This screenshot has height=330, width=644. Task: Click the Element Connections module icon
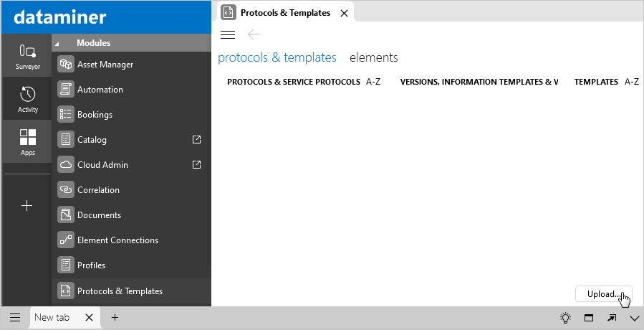(66, 240)
